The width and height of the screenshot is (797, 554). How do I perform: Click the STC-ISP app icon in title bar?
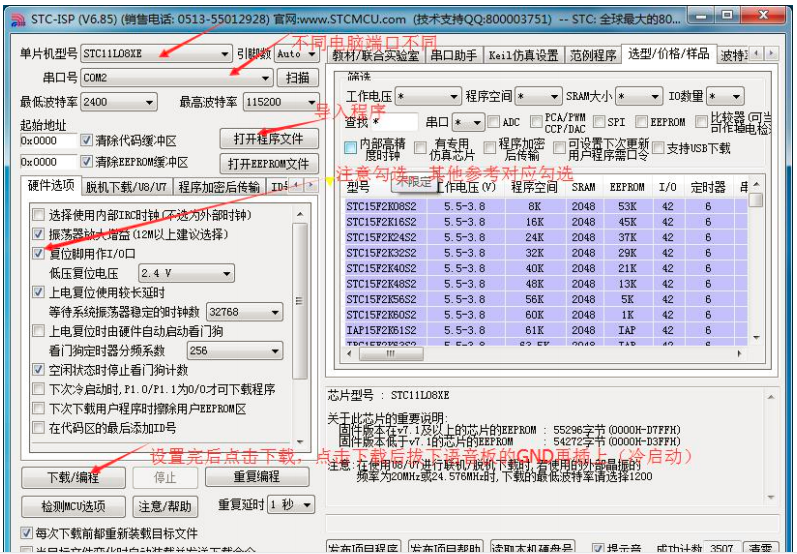pyautogui.click(x=19, y=19)
